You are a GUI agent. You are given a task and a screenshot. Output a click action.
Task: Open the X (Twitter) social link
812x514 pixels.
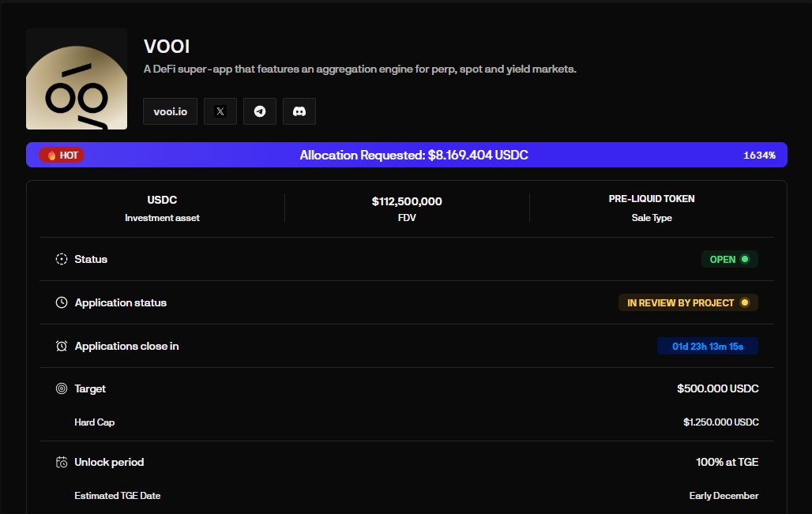coord(220,111)
